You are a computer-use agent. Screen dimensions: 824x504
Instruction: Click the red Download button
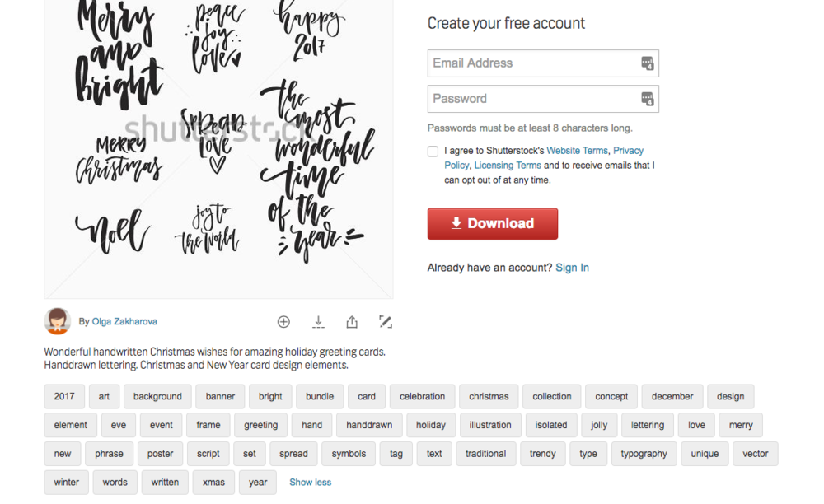tap(493, 224)
